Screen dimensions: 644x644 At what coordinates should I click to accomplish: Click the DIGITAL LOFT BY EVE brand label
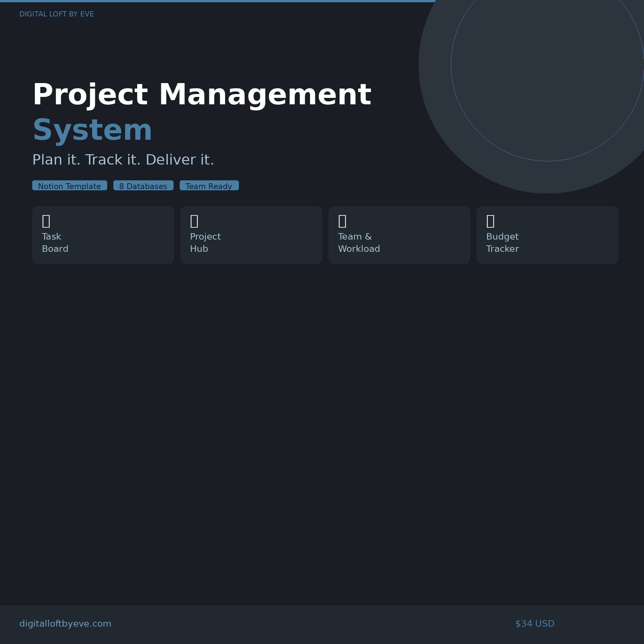click(57, 14)
